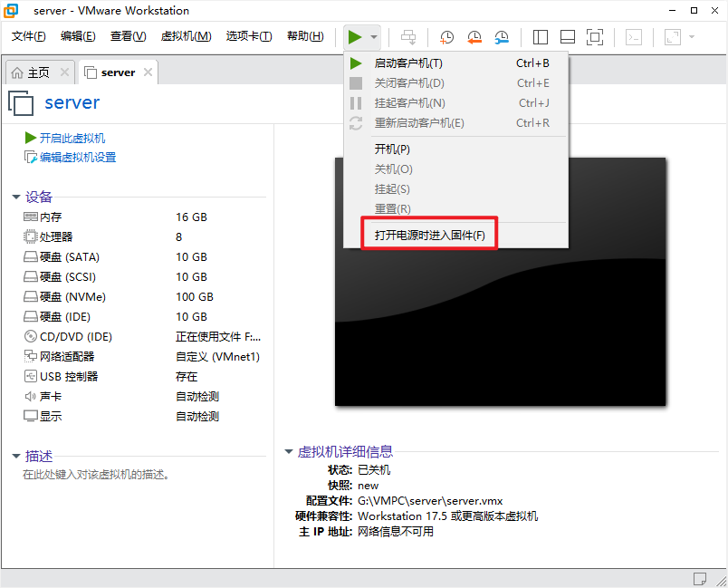Close the server tab
728x588 pixels.
coord(148,72)
